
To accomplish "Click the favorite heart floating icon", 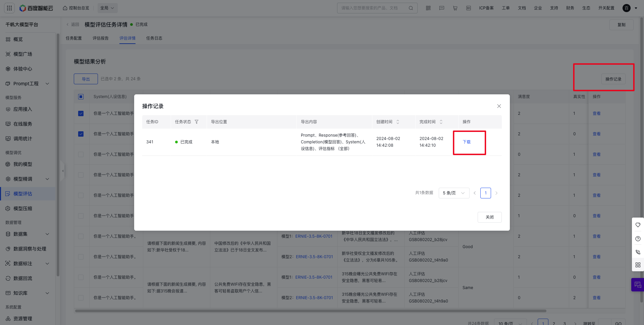I will point(638,225).
